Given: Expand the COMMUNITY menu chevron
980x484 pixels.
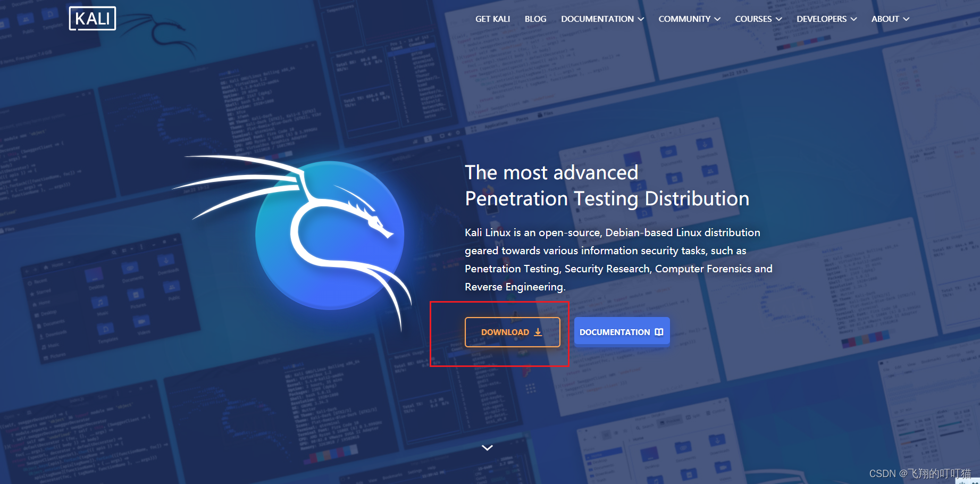Looking at the screenshot, I should click(x=717, y=19).
